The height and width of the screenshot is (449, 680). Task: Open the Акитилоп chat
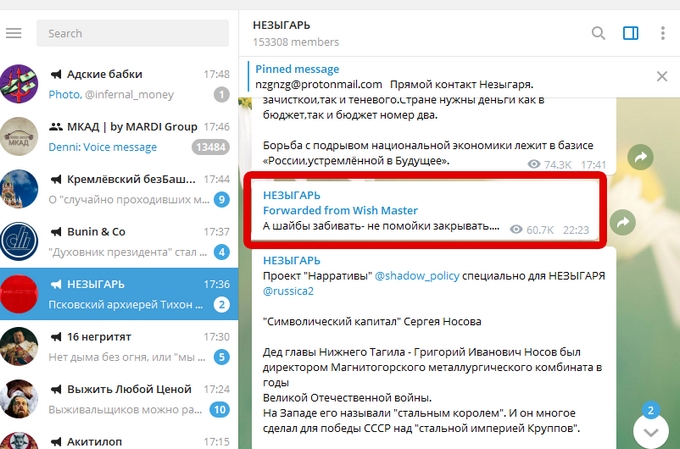pyautogui.click(x=119, y=437)
